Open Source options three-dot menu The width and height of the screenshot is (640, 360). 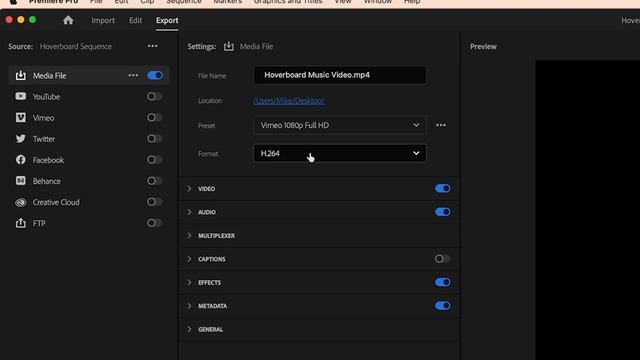click(153, 46)
